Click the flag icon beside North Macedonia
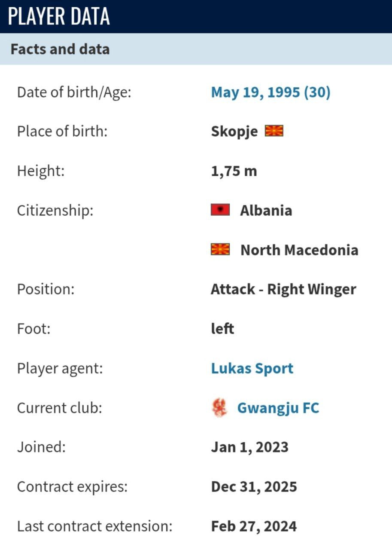This screenshot has width=392, height=550. click(220, 250)
